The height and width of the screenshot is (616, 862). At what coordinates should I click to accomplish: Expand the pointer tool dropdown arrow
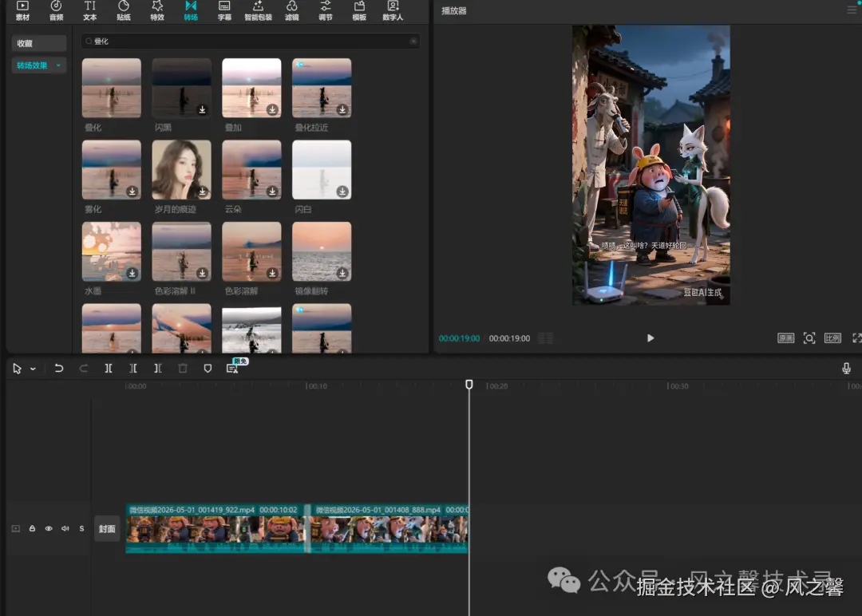click(x=33, y=369)
